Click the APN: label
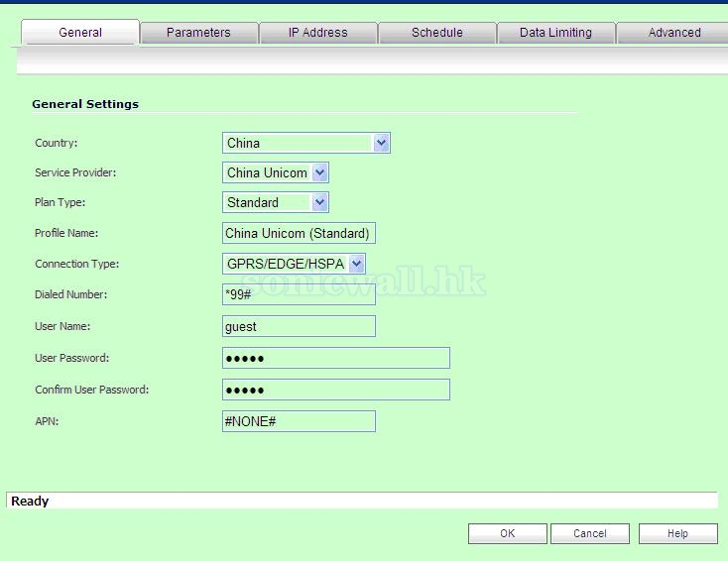Viewport: 728px width, 561px height. click(47, 421)
